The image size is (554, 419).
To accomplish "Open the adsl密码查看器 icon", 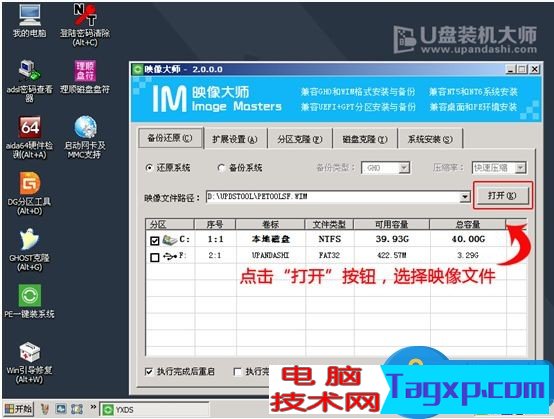I will [30, 81].
